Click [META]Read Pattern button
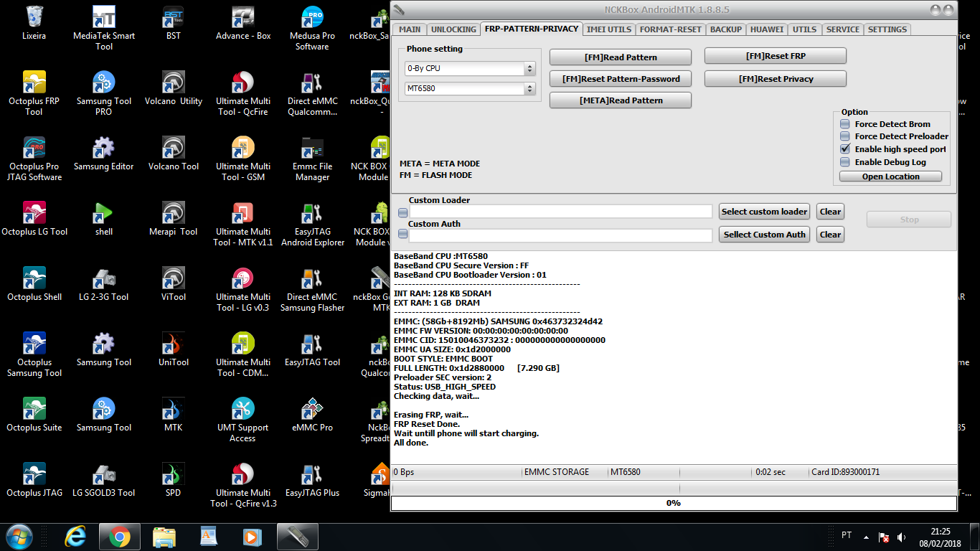980x551 pixels. click(x=621, y=100)
